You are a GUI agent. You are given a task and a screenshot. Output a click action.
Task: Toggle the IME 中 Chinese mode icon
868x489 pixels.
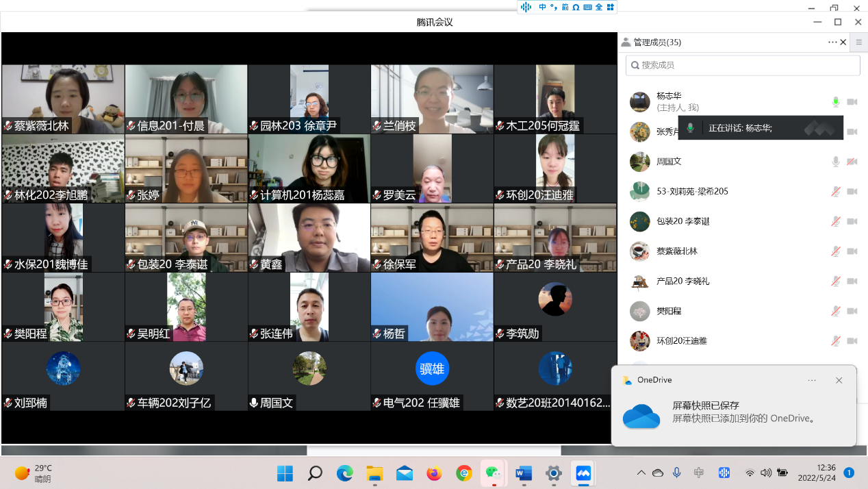[x=543, y=7]
